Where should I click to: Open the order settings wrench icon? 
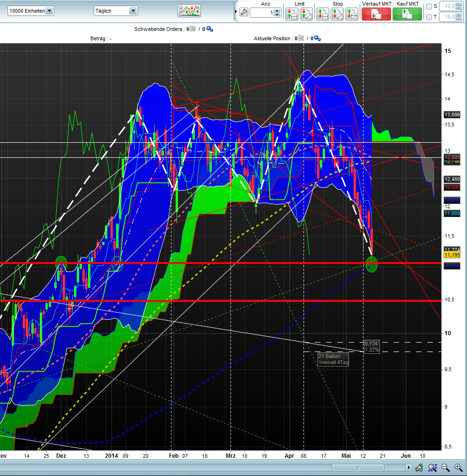coord(244,11)
